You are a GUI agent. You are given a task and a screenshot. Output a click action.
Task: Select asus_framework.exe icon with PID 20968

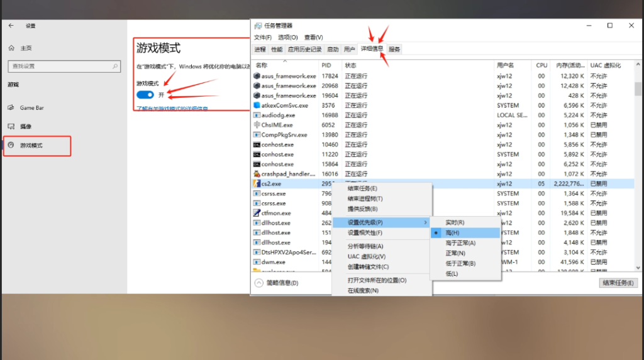(x=257, y=86)
